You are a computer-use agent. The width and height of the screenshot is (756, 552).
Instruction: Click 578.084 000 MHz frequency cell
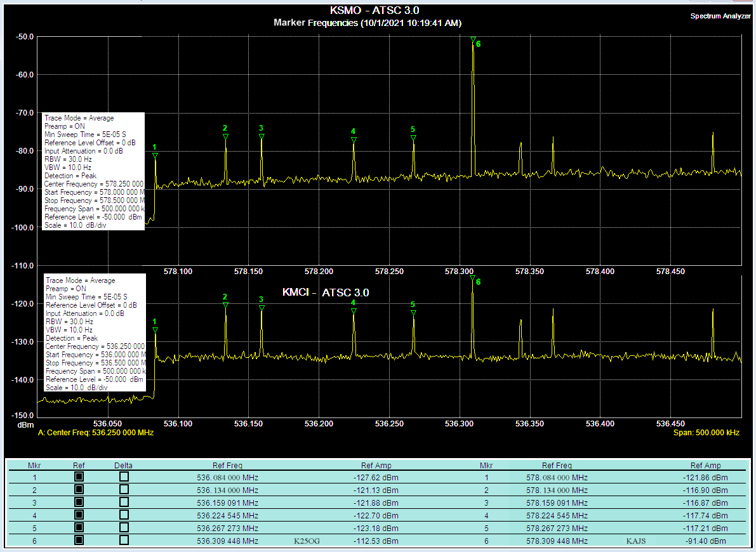557,477
